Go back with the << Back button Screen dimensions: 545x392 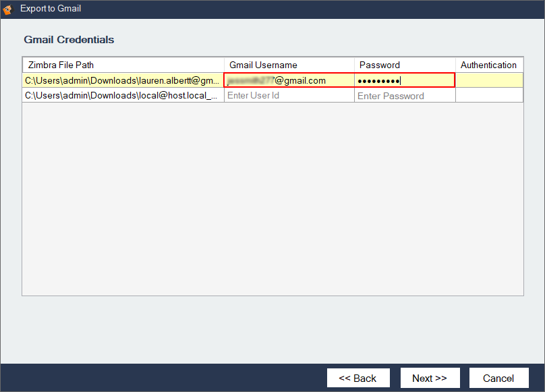(357, 378)
